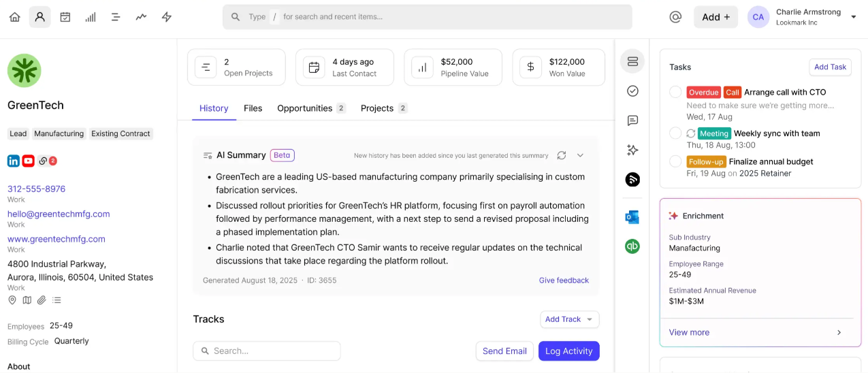Open the QuickBooks integration icon

click(x=632, y=246)
